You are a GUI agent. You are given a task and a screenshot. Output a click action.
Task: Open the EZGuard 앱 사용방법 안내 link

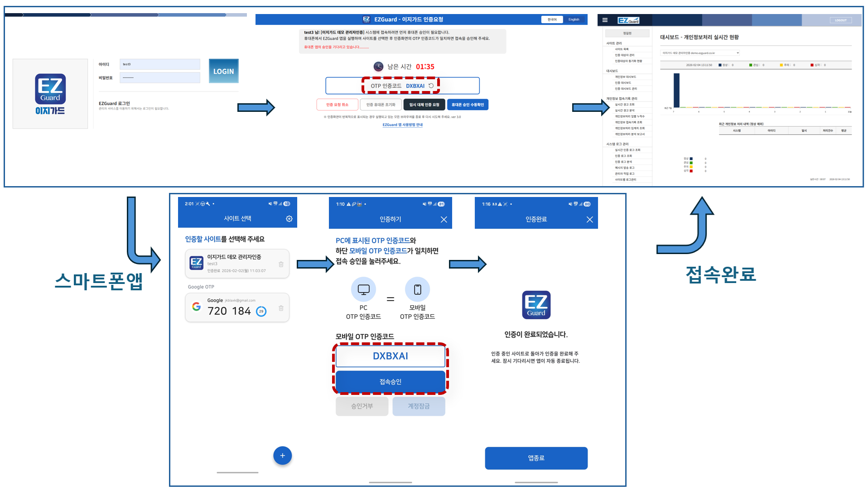(402, 125)
